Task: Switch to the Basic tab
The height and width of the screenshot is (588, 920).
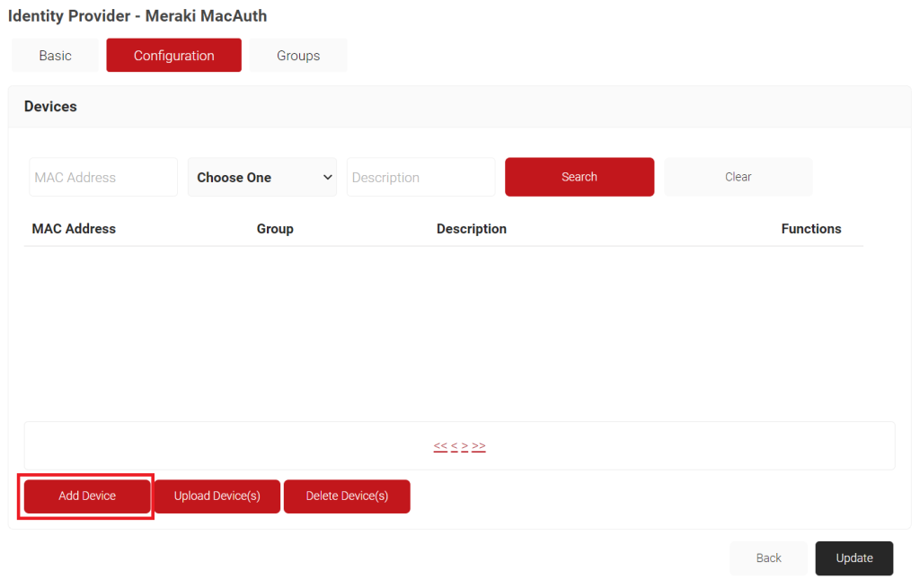Action: click(x=54, y=55)
